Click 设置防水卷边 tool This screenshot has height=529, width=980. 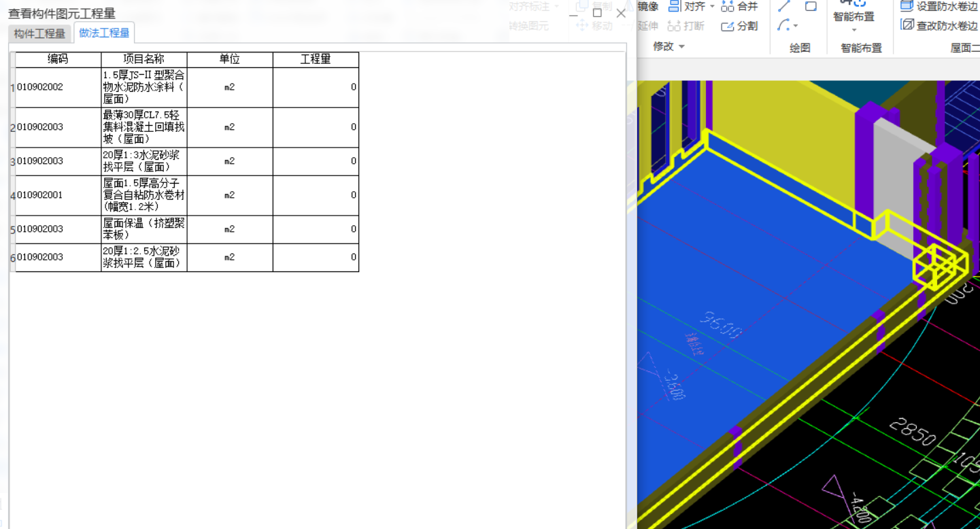click(939, 6)
